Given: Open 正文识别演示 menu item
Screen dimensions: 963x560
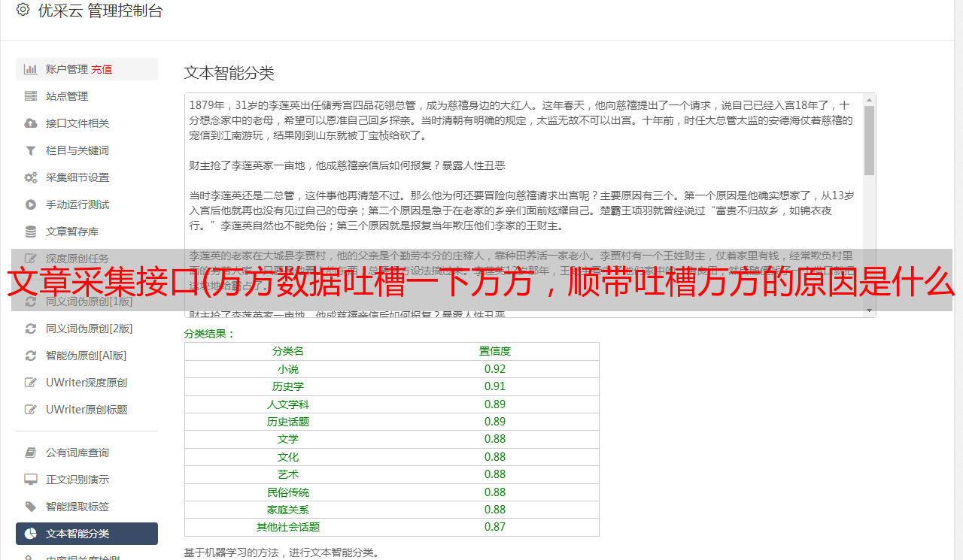Looking at the screenshot, I should (x=87, y=480).
